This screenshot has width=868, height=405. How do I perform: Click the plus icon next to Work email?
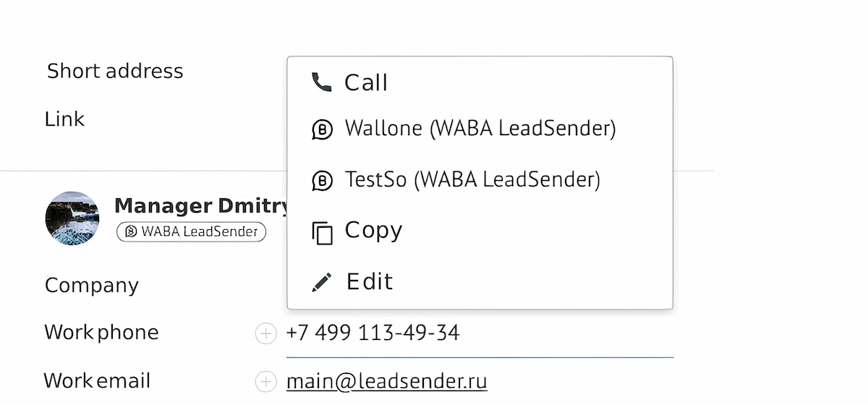pyautogui.click(x=266, y=382)
